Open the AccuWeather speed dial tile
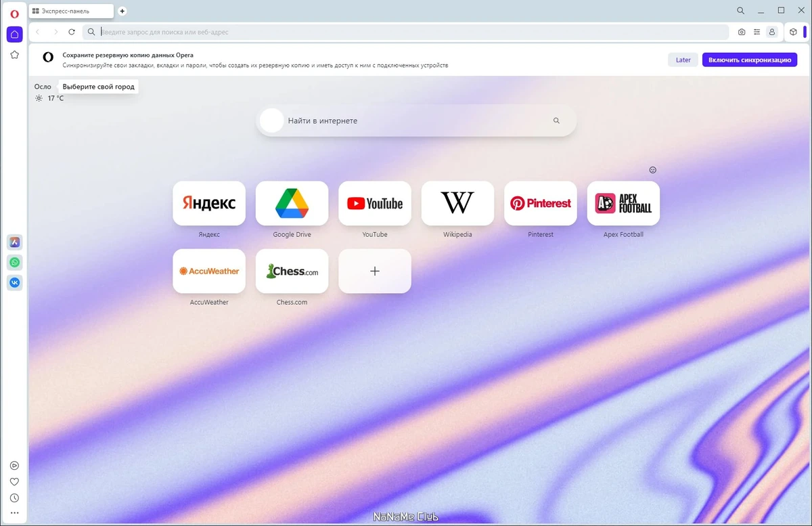Screen dimensions: 812x526 pos(209,271)
